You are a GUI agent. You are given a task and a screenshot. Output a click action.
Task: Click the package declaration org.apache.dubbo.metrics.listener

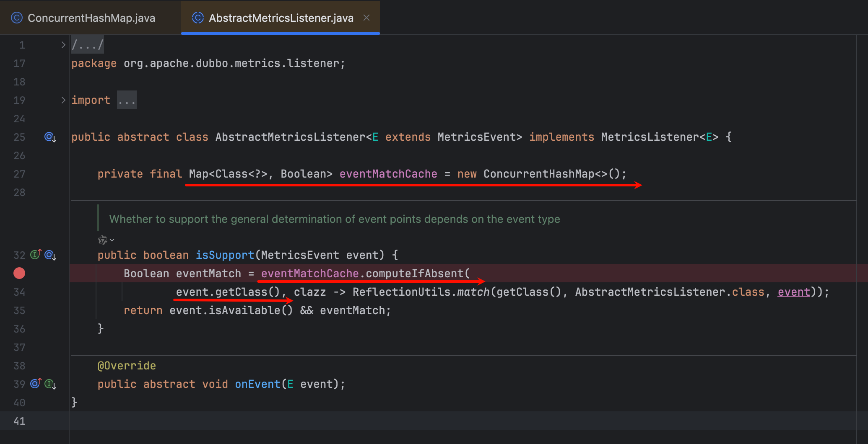(231, 63)
